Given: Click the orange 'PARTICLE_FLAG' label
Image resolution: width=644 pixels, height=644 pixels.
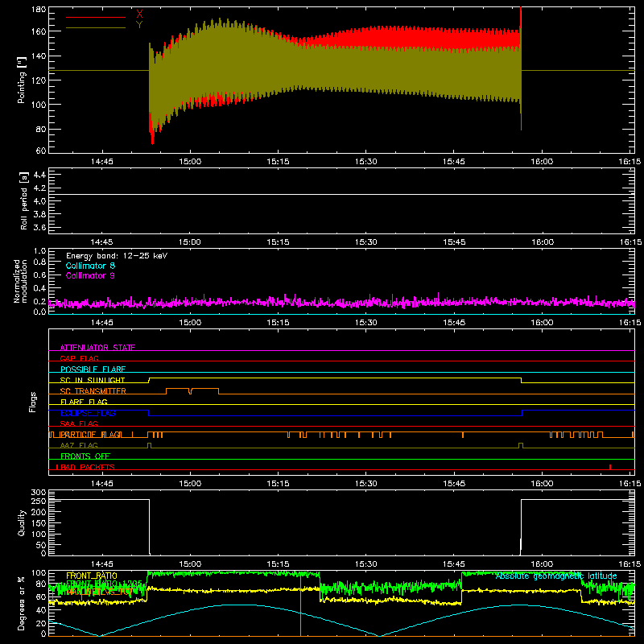Looking at the screenshot, I should [91, 435].
